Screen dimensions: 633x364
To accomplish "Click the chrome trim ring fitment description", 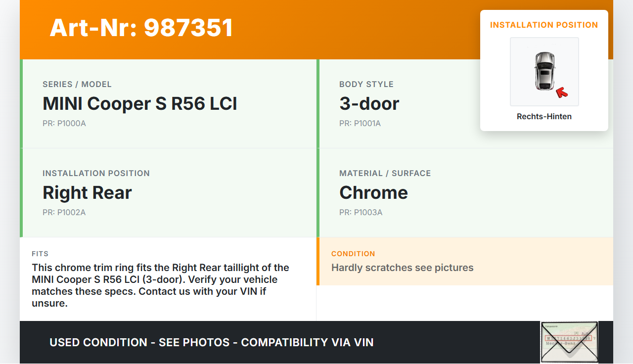I will coord(160,285).
